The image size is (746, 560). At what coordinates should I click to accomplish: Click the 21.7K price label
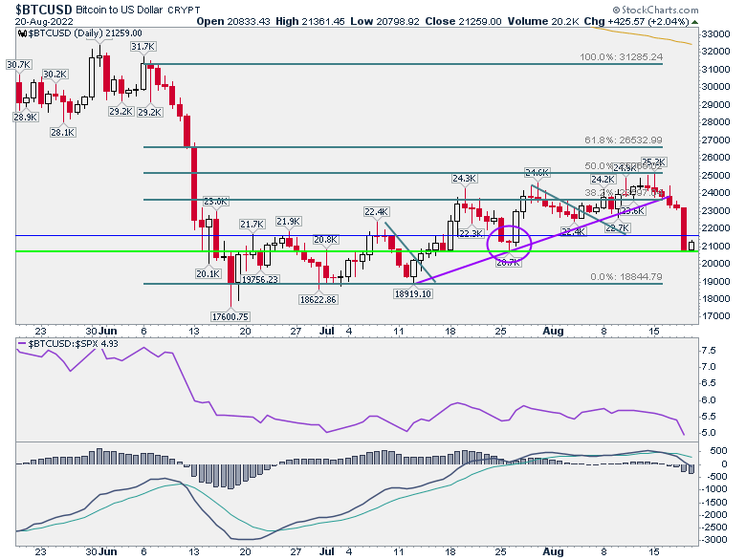click(x=252, y=225)
